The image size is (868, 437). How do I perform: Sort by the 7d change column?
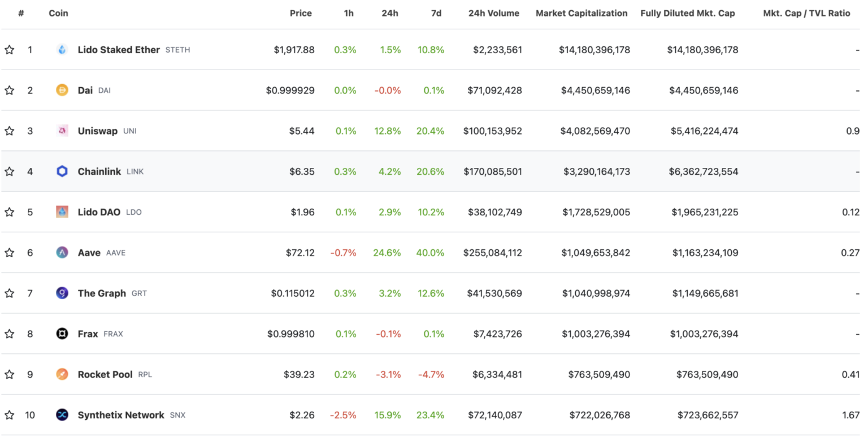(436, 13)
